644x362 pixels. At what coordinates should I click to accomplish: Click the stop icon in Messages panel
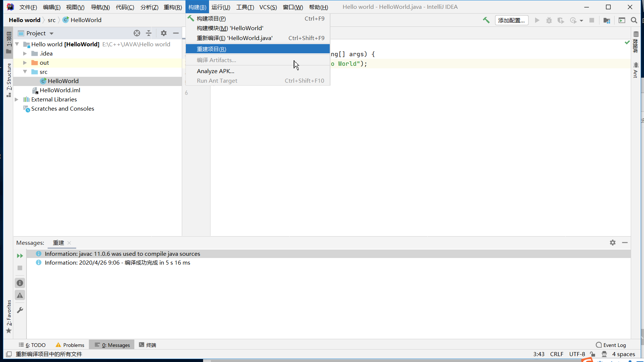tap(20, 268)
